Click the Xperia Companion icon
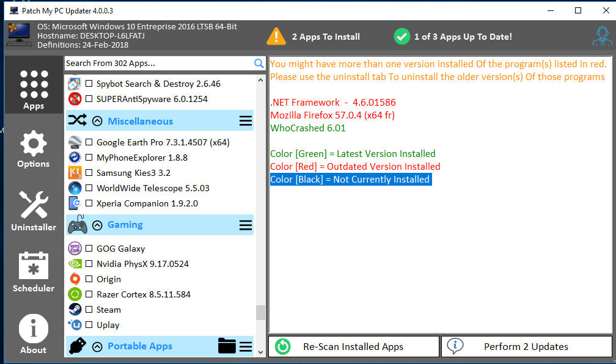 (x=75, y=203)
